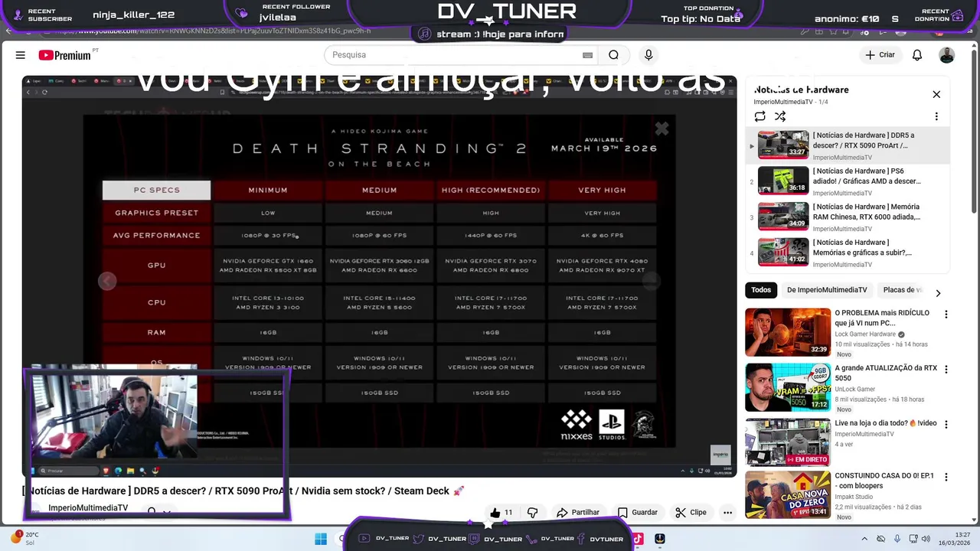Open options for Live na loja video
This screenshot has width=980, height=551.
(x=946, y=425)
